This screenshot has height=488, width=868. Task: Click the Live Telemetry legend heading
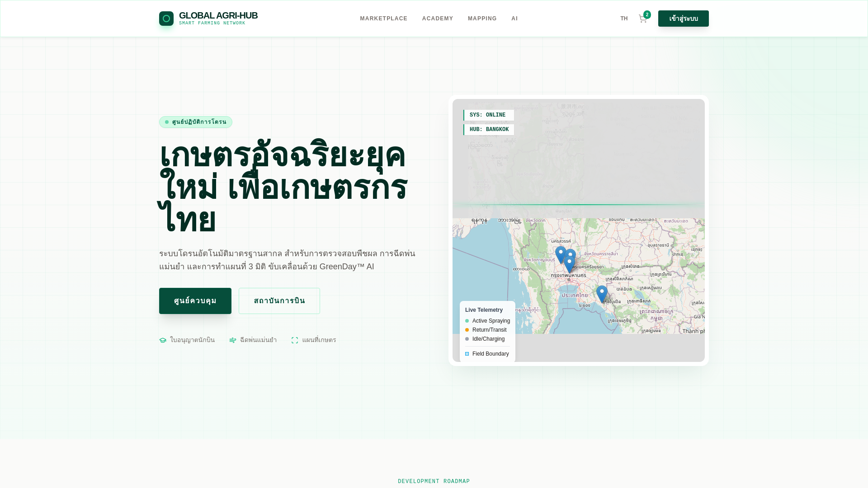point(484,310)
